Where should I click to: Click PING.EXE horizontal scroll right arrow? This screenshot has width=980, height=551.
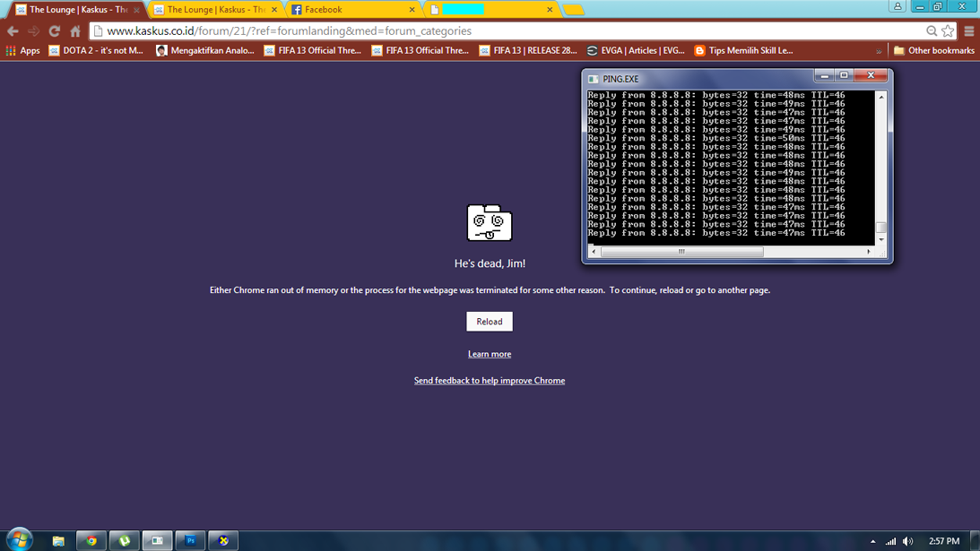click(x=868, y=252)
